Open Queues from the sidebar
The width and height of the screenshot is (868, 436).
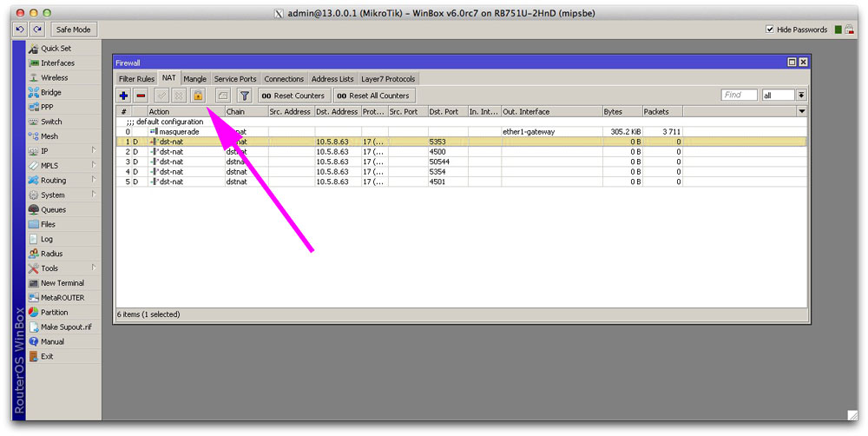[63, 209]
